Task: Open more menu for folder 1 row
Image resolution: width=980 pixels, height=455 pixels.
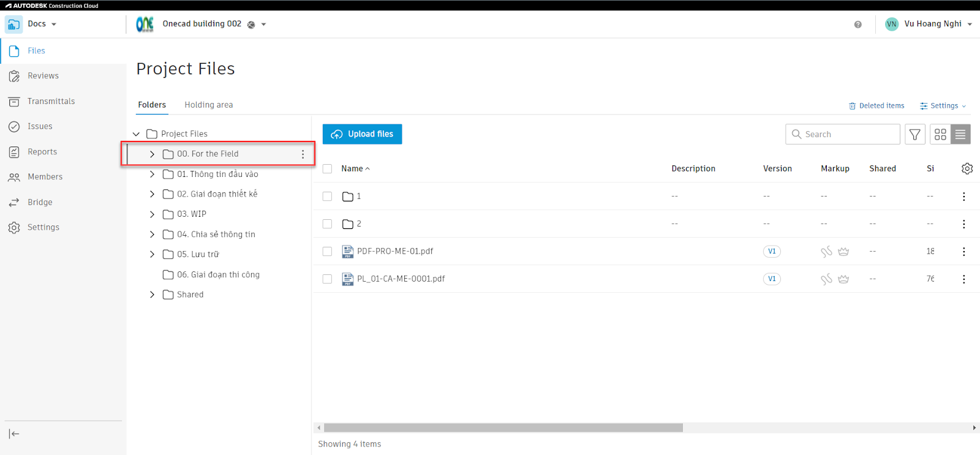Action: [x=963, y=197]
